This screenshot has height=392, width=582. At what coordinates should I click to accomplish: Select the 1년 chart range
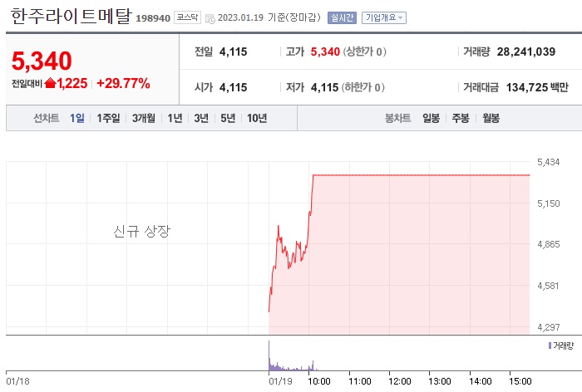coord(175,118)
